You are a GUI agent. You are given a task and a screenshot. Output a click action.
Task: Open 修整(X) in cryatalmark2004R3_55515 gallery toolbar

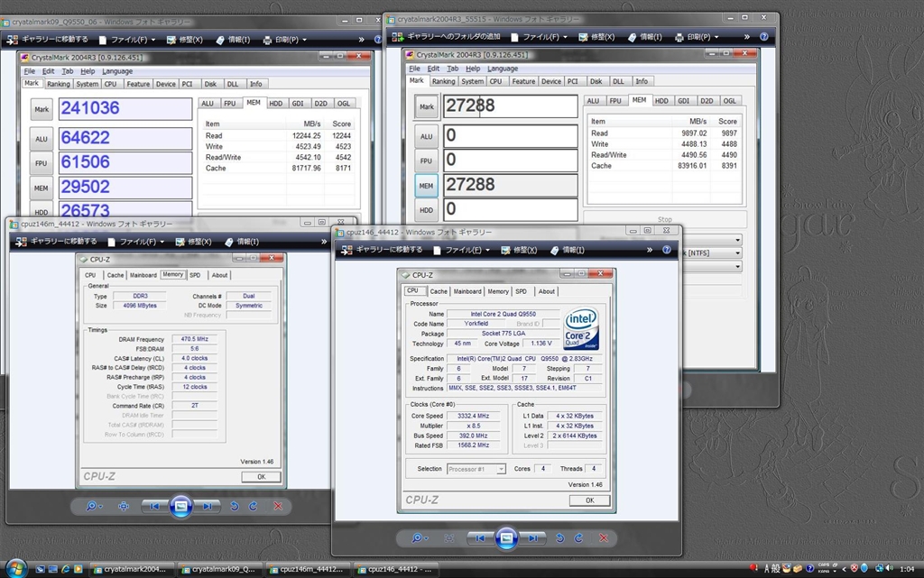point(596,36)
